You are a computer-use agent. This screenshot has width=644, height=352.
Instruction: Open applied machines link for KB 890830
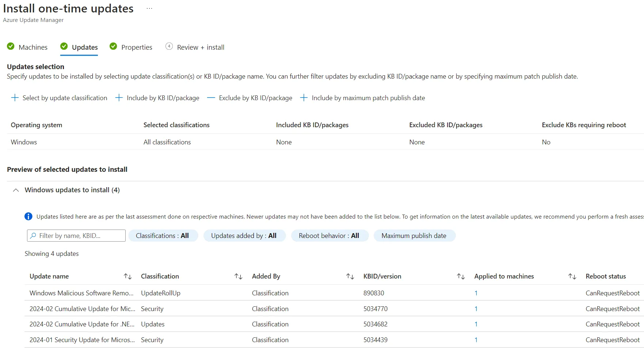tap(476, 293)
